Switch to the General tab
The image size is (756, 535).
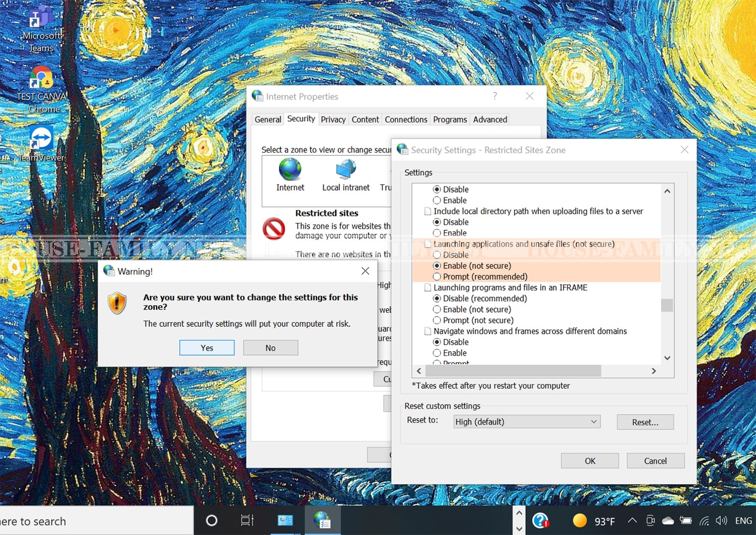tap(268, 120)
